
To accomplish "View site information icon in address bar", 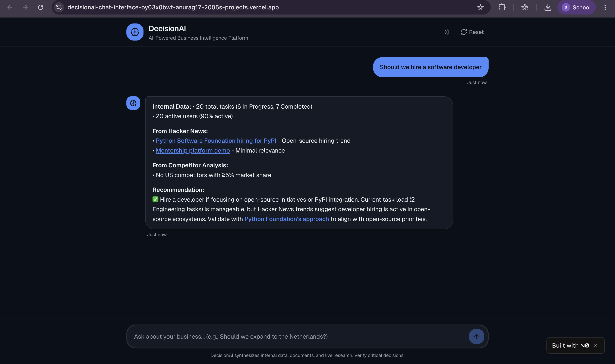I will (59, 7).
